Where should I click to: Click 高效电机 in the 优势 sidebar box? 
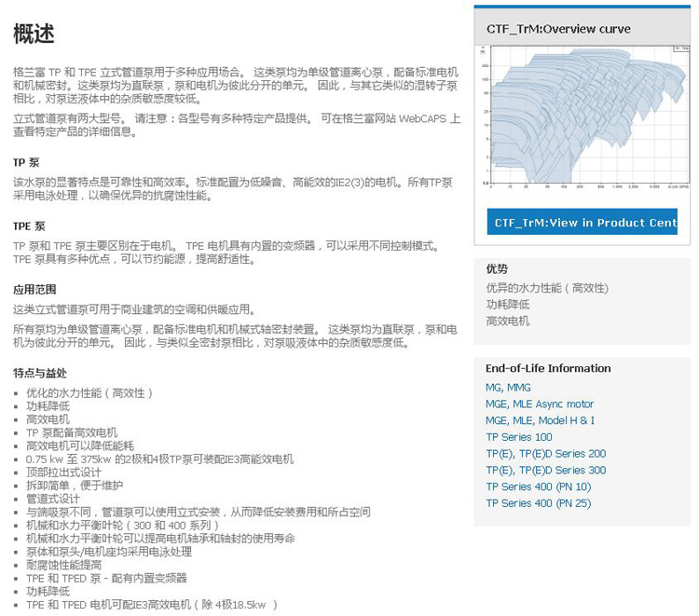508,321
